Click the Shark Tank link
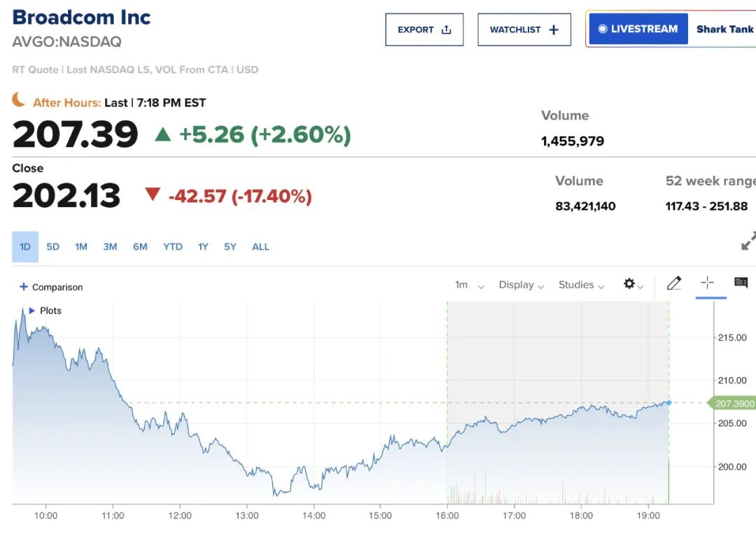The width and height of the screenshot is (756, 540). click(x=724, y=29)
